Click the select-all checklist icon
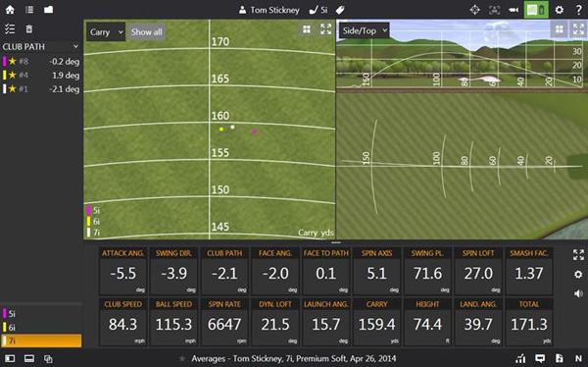This screenshot has width=588, height=367. [10, 28]
